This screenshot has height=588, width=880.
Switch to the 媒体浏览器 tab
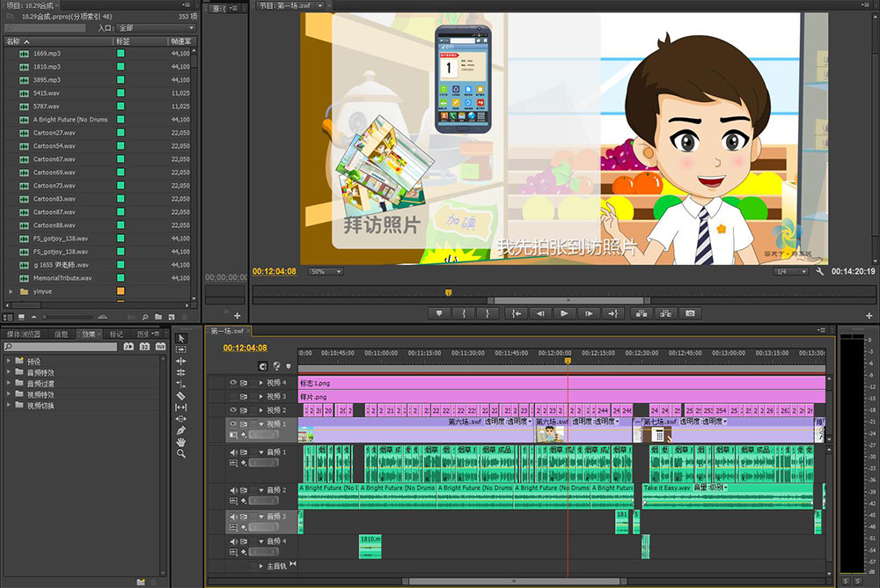click(x=24, y=334)
